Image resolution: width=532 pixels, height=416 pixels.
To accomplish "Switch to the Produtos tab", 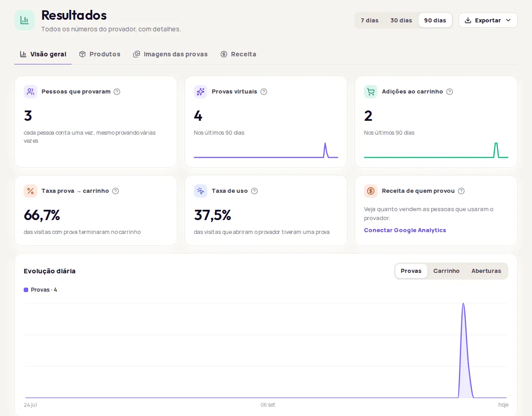I will click(x=100, y=54).
